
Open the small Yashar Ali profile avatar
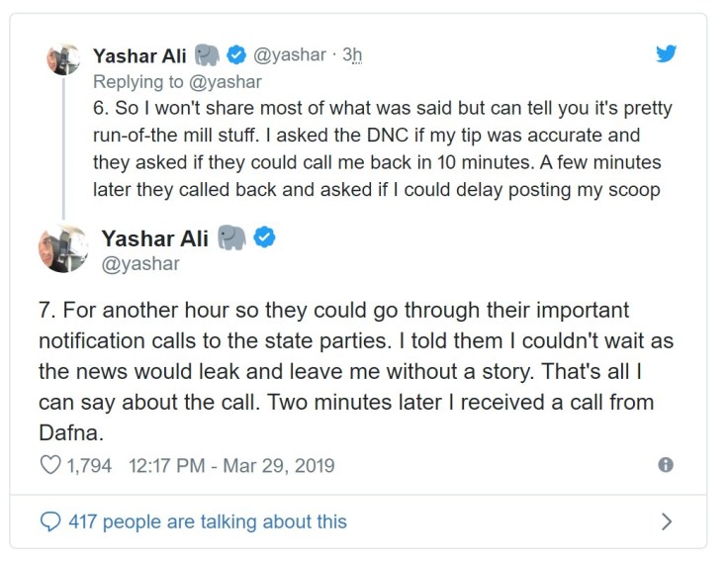click(64, 58)
